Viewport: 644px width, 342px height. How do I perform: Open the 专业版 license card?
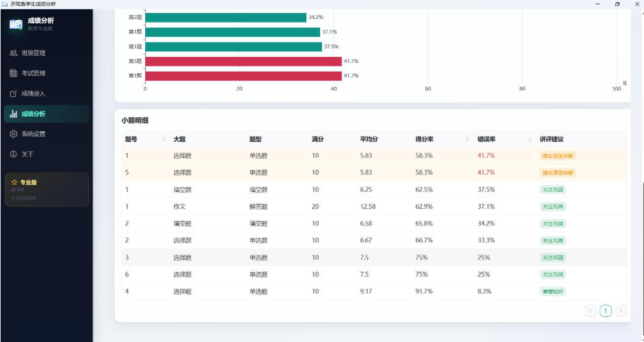47,189
